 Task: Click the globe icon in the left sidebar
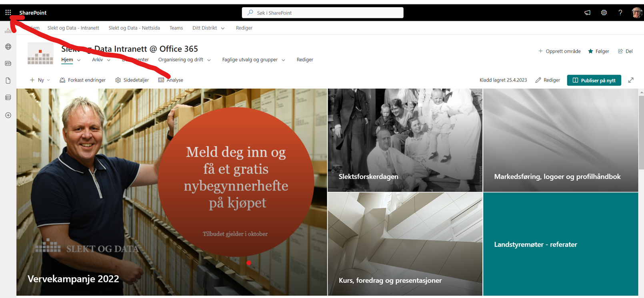(8, 47)
